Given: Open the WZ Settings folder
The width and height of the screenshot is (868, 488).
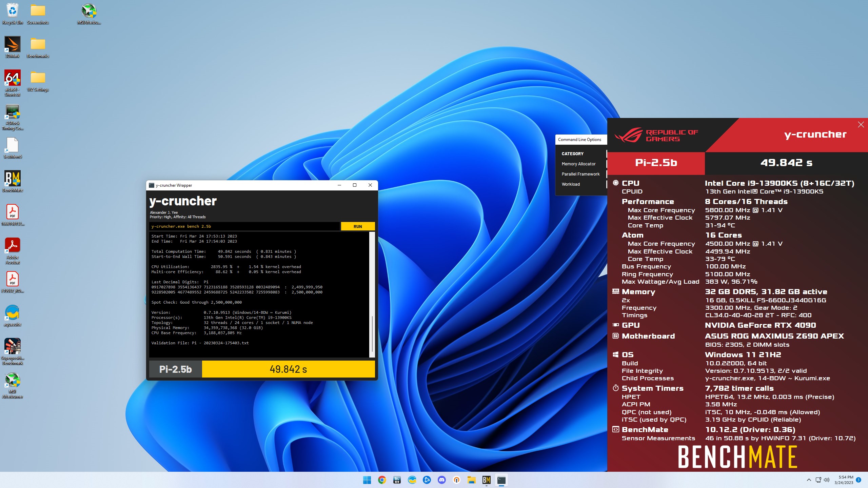Looking at the screenshot, I should 38,81.
